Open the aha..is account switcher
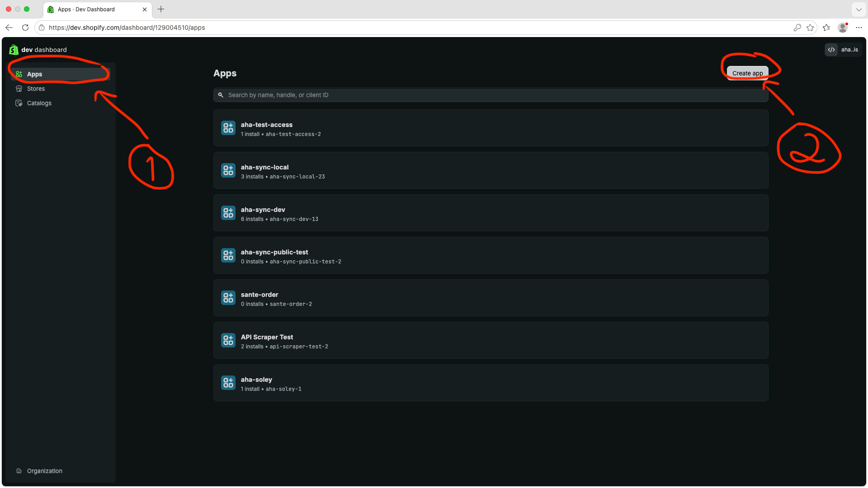868x488 pixels. [x=843, y=50]
